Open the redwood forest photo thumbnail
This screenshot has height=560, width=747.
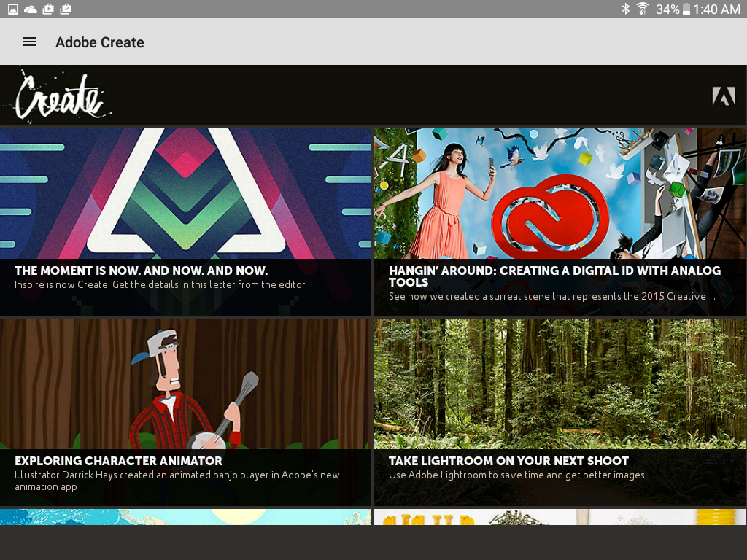pos(560,384)
